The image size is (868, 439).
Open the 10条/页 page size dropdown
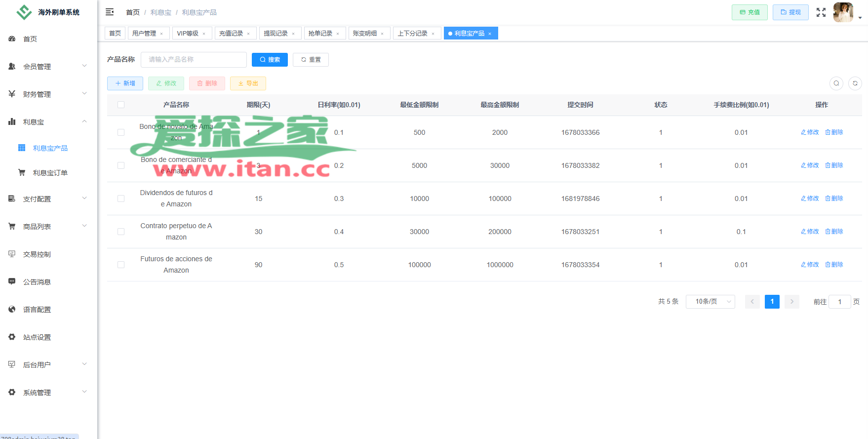click(x=710, y=302)
